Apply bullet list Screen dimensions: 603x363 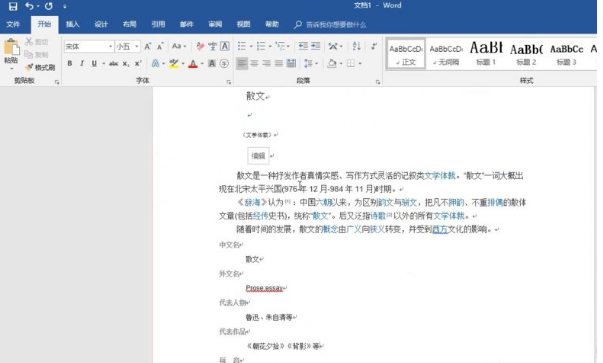[242, 47]
